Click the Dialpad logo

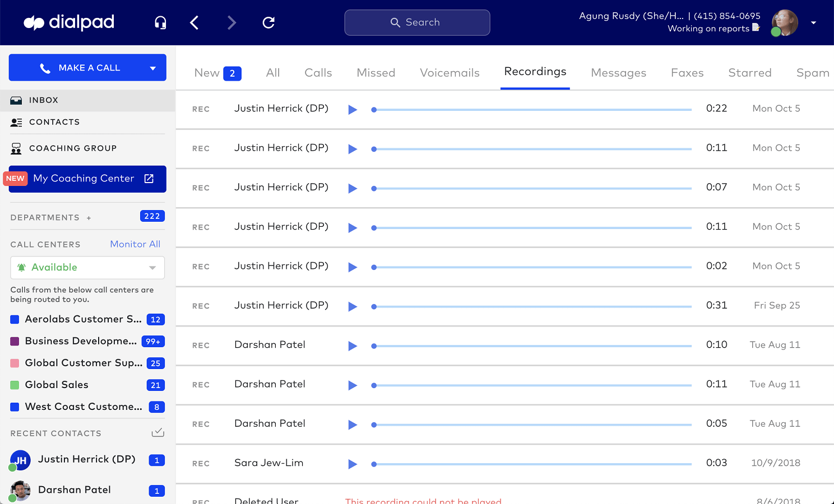69,22
